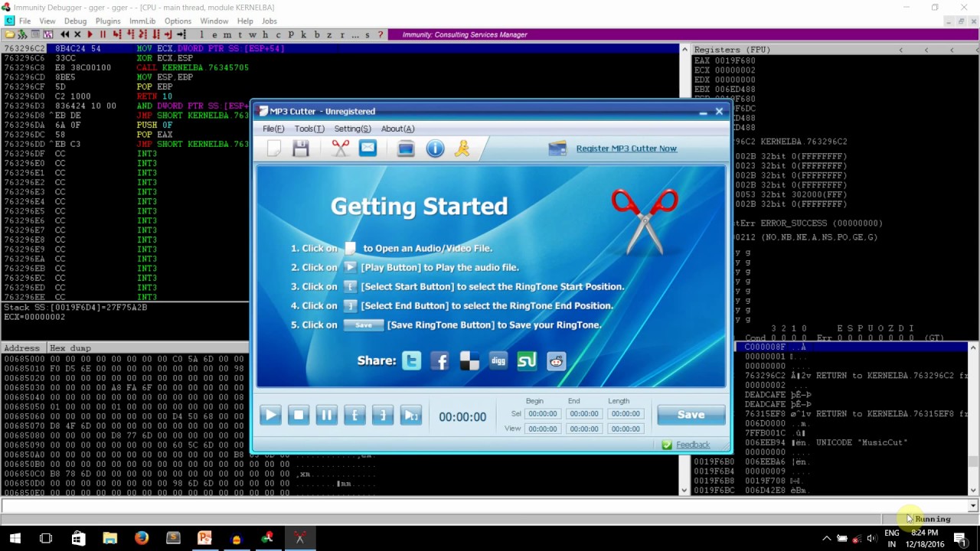Click the scissors cut icon in toolbar
980x551 pixels.
[x=340, y=148]
